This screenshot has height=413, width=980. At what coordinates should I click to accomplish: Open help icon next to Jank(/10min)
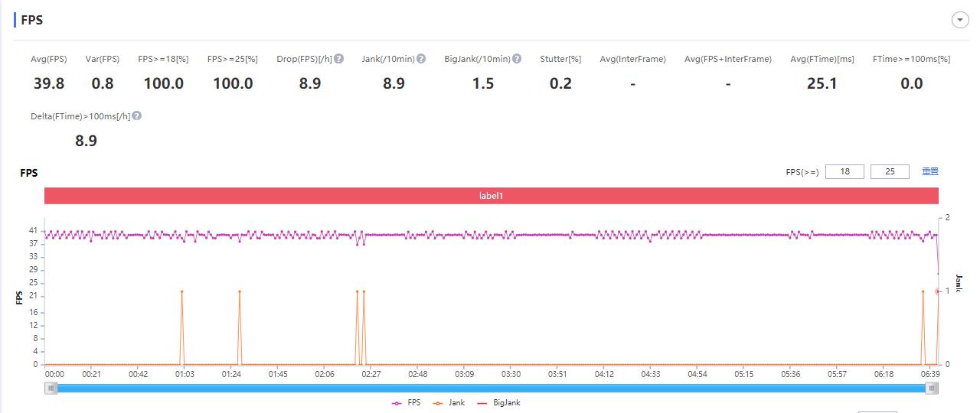421,59
